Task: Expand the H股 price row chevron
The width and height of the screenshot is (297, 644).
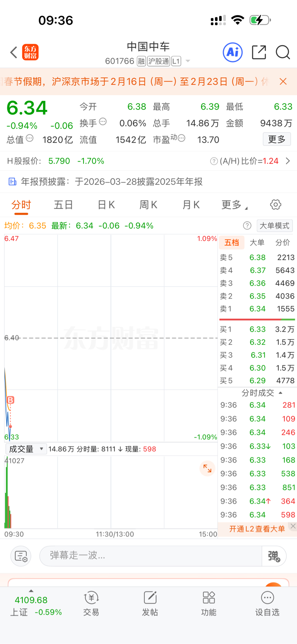Action: coord(288,161)
